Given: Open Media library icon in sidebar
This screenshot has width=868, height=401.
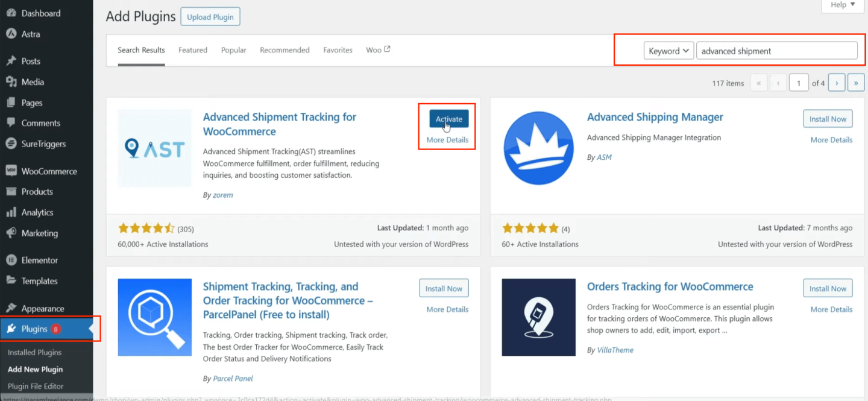Looking at the screenshot, I should (11, 82).
